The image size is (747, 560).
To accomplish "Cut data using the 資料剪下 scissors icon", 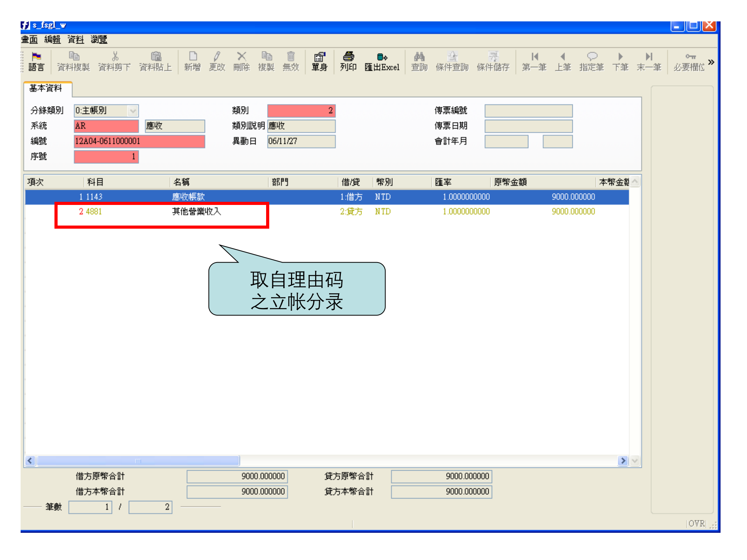I will pyautogui.click(x=115, y=61).
